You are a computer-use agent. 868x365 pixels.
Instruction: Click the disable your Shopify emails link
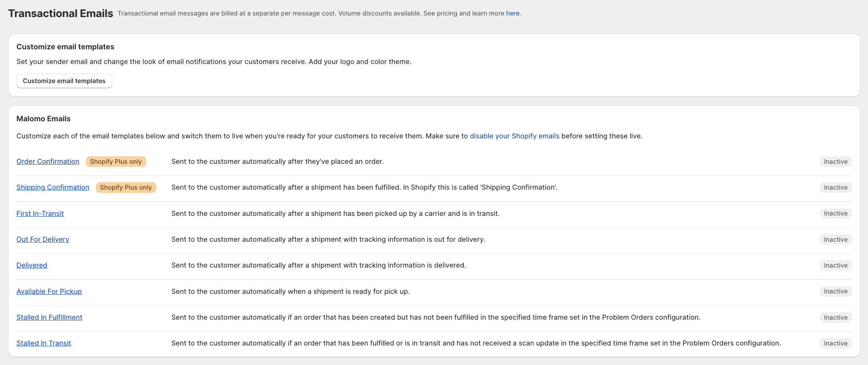514,136
